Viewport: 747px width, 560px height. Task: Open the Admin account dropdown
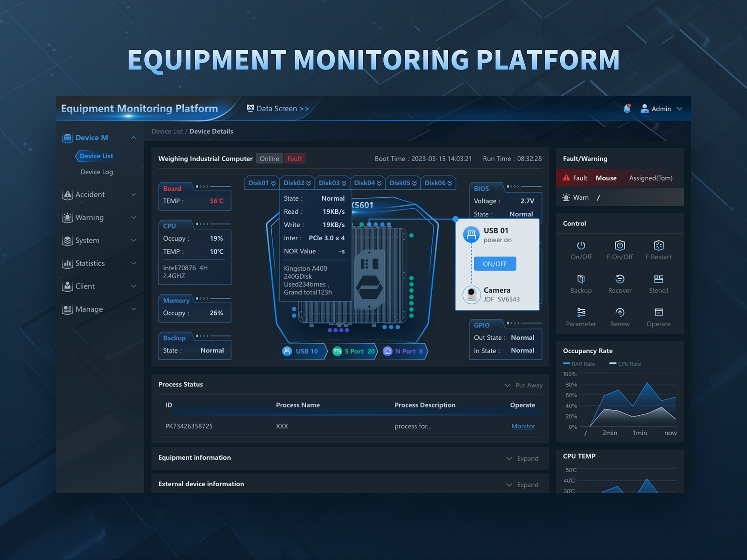coord(662,108)
